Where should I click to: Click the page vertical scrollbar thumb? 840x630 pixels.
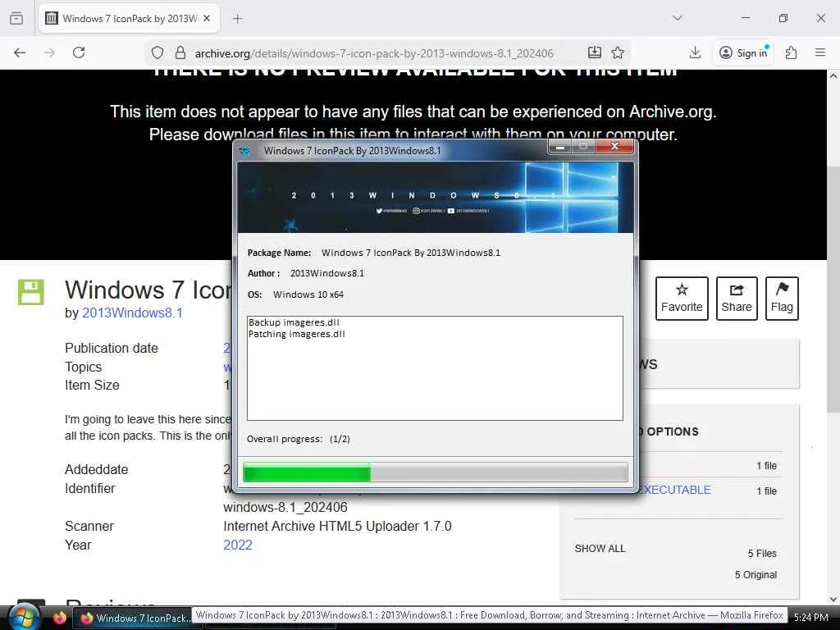pyautogui.click(x=833, y=290)
